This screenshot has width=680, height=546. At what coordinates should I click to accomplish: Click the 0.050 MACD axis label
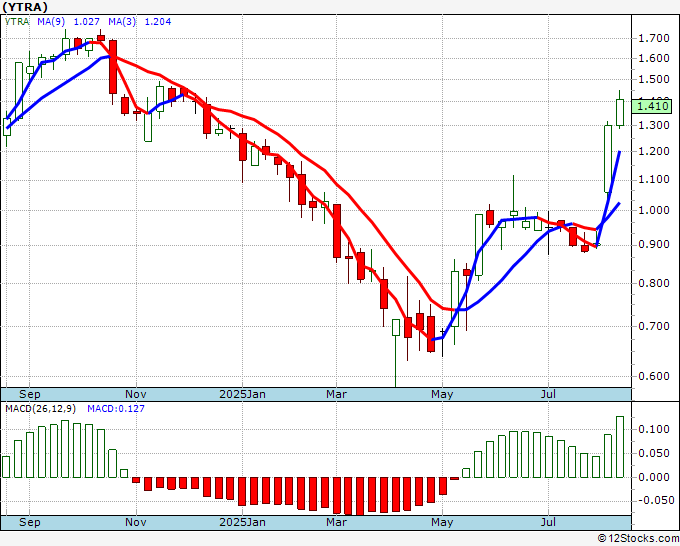pos(654,454)
